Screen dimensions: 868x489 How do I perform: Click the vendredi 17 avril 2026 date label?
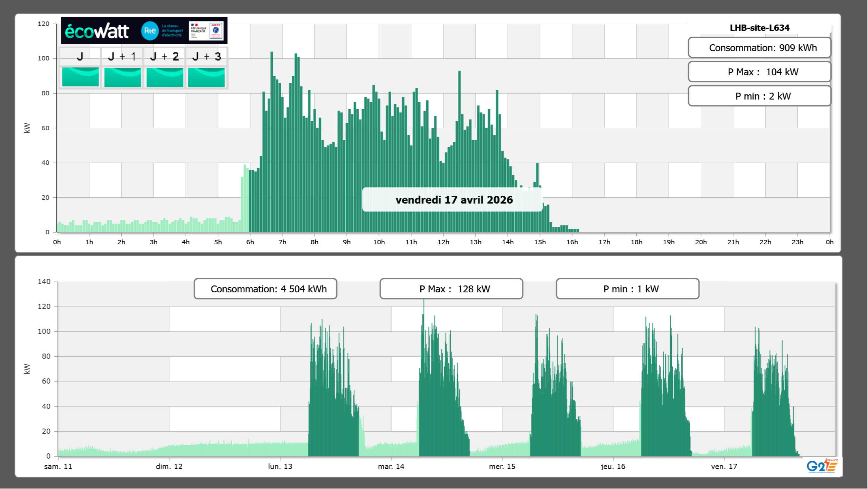click(x=454, y=200)
